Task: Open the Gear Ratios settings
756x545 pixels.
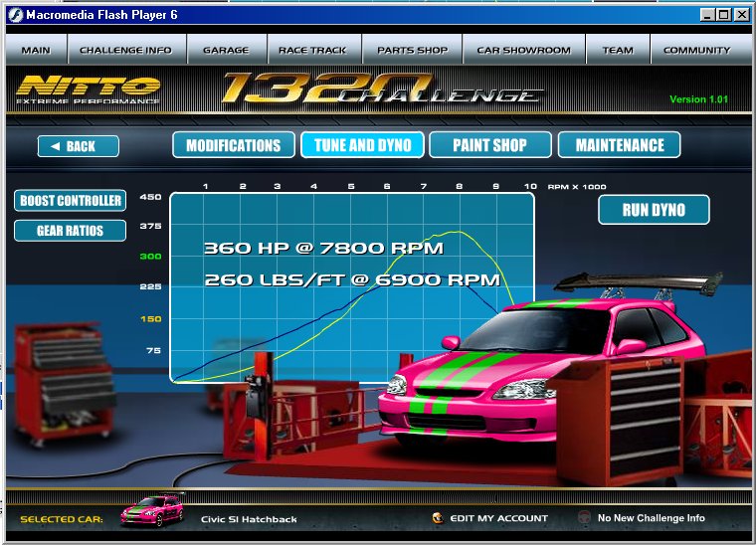Action: 70,231
